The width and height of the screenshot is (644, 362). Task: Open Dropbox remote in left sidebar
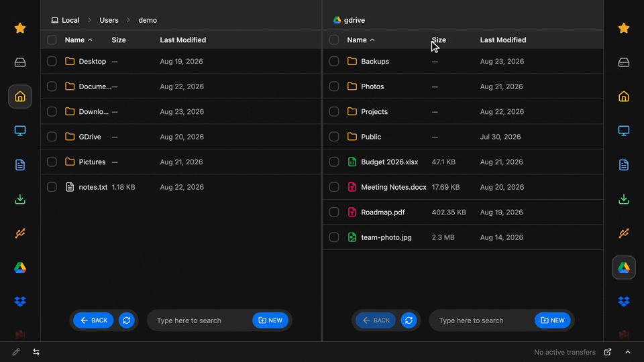click(20, 302)
